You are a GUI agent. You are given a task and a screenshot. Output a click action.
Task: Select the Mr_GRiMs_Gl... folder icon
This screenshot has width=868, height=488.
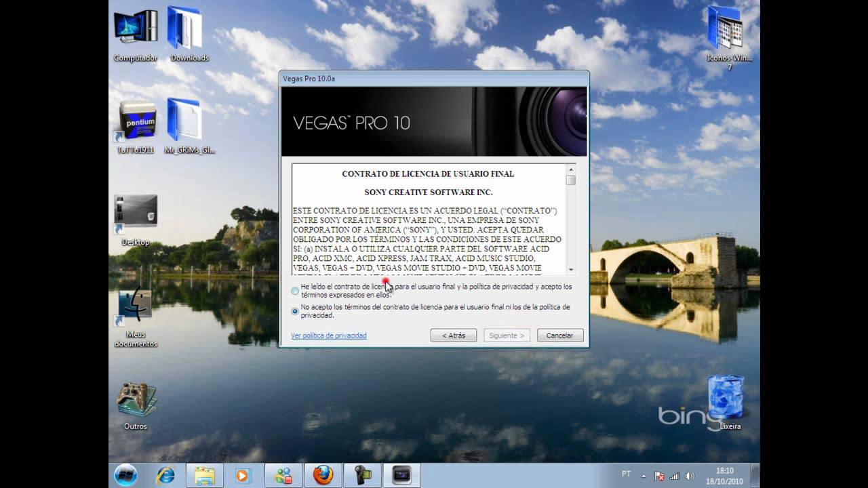[189, 127]
